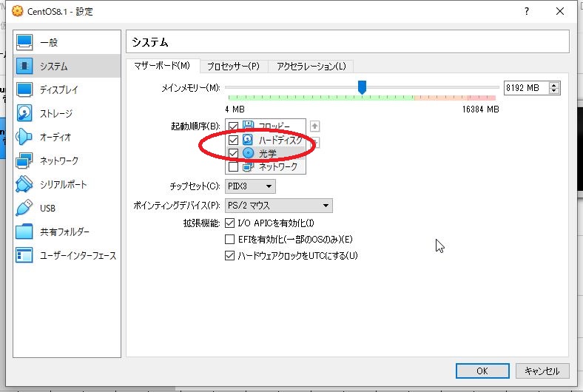Screen dimensions: 583x392
Task: Click the hard disk icon in boot order
Action: [248, 140]
